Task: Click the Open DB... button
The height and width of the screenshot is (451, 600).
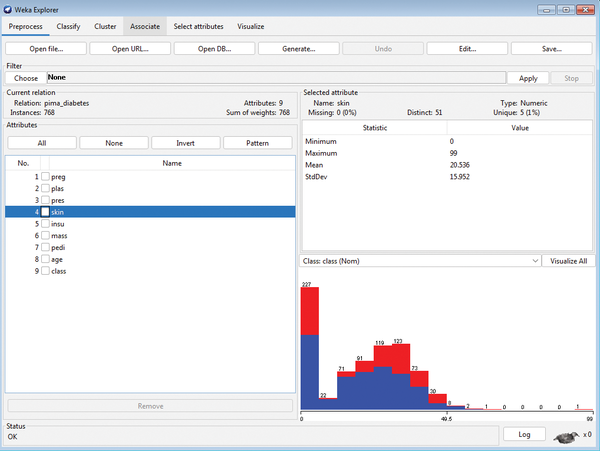Action: [214, 49]
